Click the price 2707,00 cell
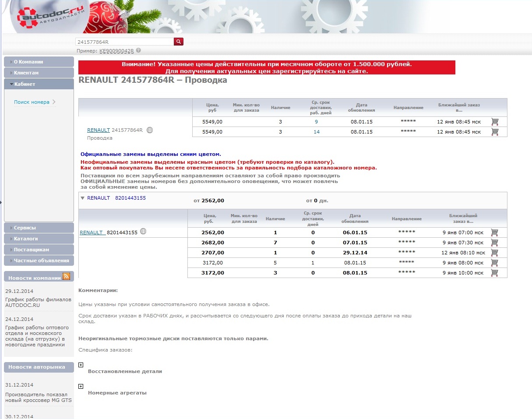Screen dimensions: 532x419 213,253
